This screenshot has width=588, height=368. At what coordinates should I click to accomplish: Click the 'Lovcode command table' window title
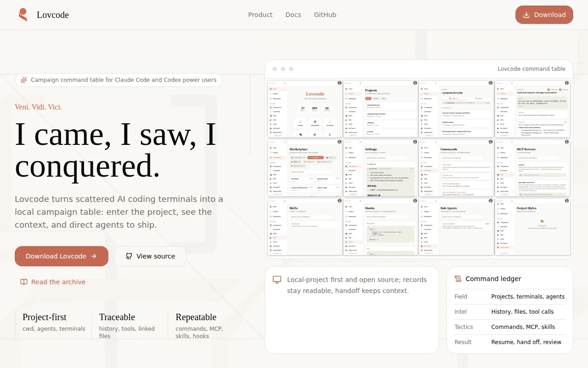531,69
